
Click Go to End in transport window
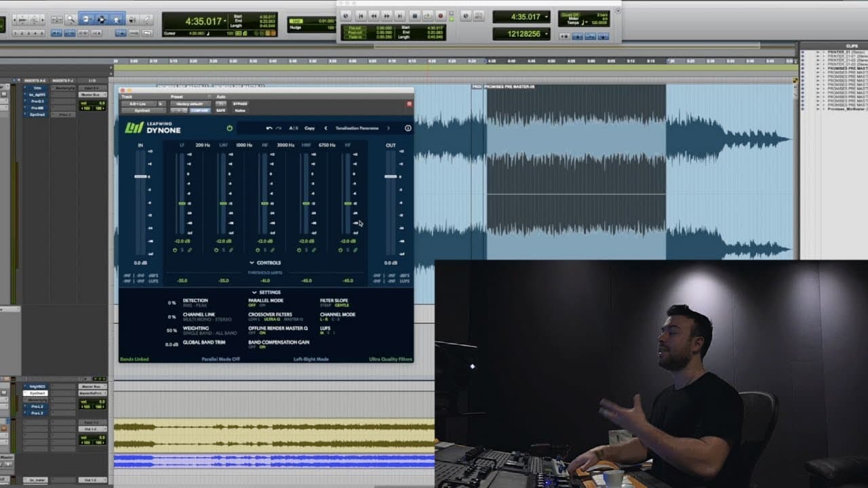401,15
